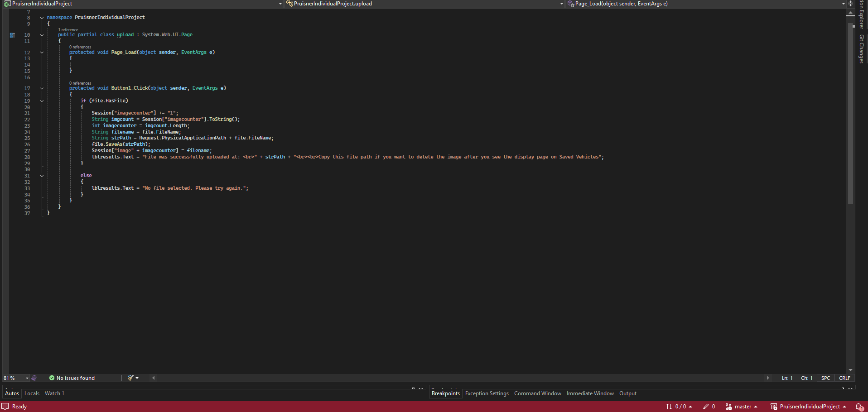868x412 pixels.
Task: Collapse the Page_Load method block
Action: pyautogui.click(x=42, y=53)
